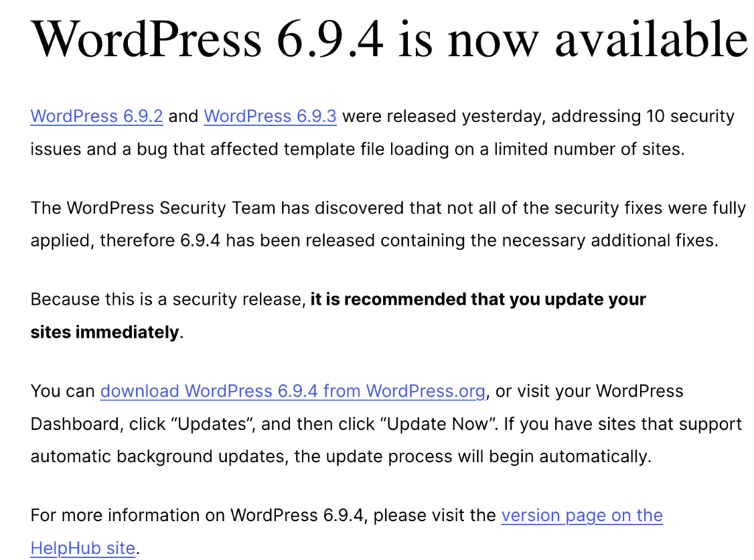Visit the version page on the HelpHub link

(582, 515)
